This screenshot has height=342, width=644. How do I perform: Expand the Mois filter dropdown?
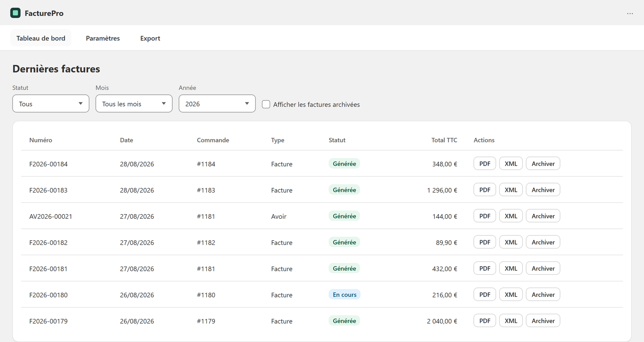[134, 104]
